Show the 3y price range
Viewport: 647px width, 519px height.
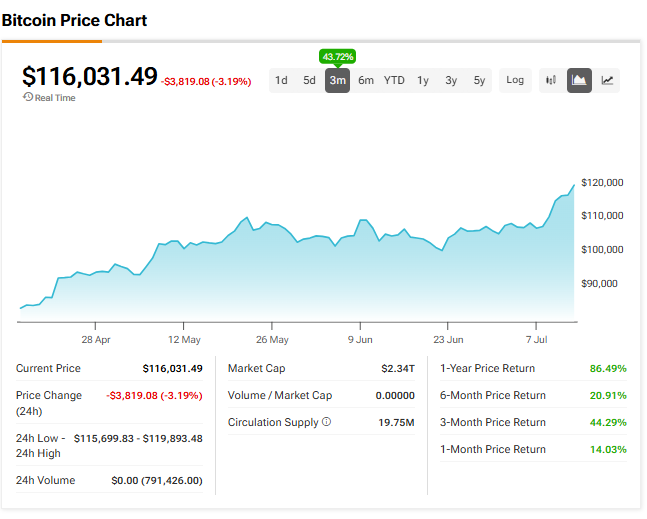pos(451,80)
